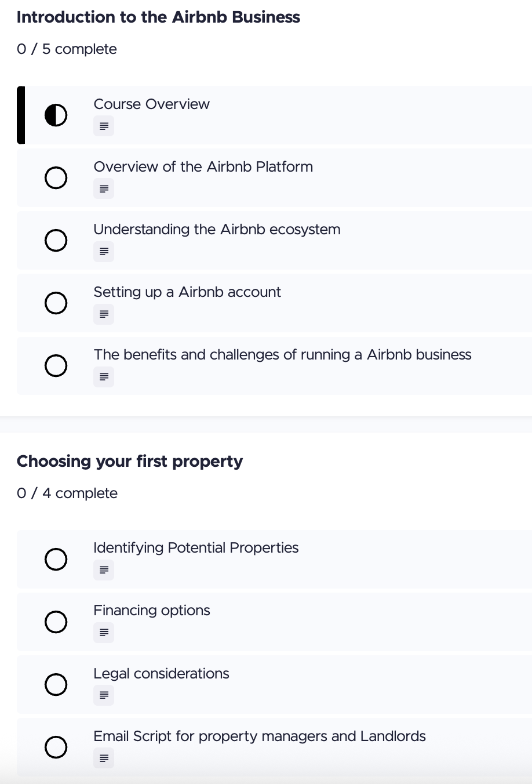532x784 pixels.
Task: Click text icon under Overview of the Airbnb Platform
Action: point(104,188)
